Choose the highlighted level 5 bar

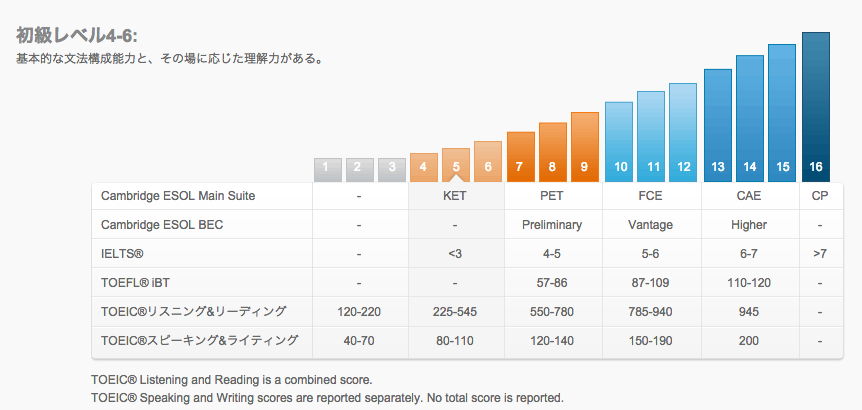tap(456, 165)
